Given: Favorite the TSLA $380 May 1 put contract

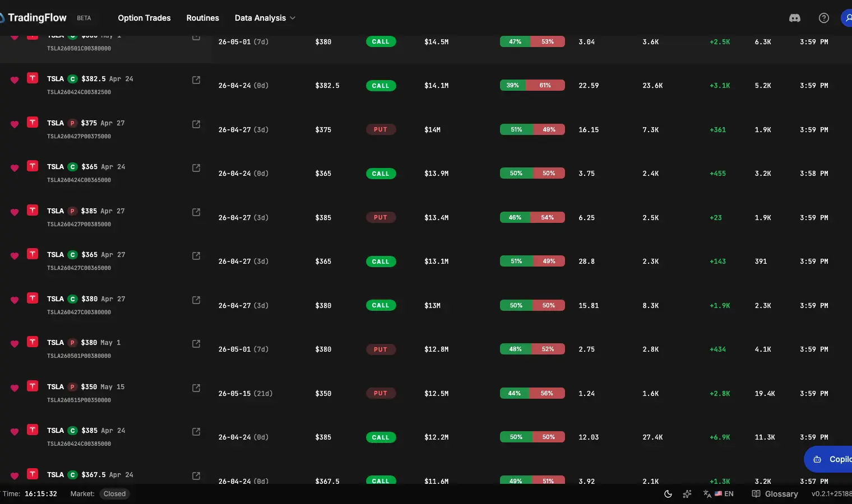Looking at the screenshot, I should tap(14, 344).
